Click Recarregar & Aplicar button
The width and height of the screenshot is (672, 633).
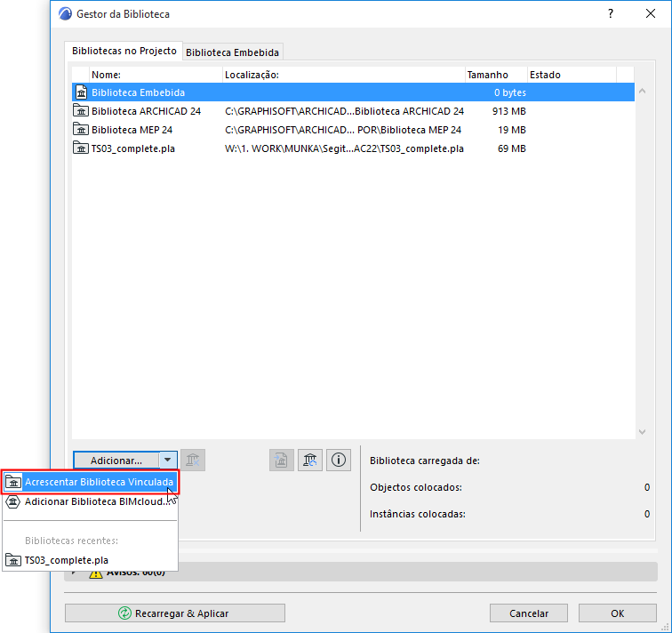coord(175,613)
